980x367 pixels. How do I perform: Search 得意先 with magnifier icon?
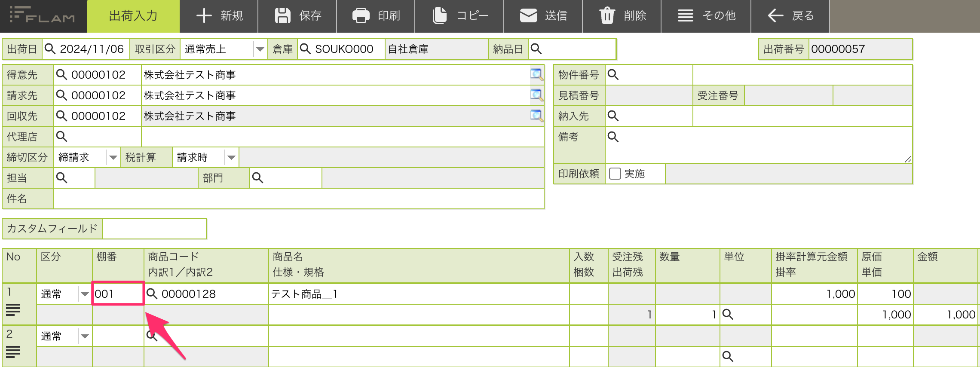pos(62,75)
